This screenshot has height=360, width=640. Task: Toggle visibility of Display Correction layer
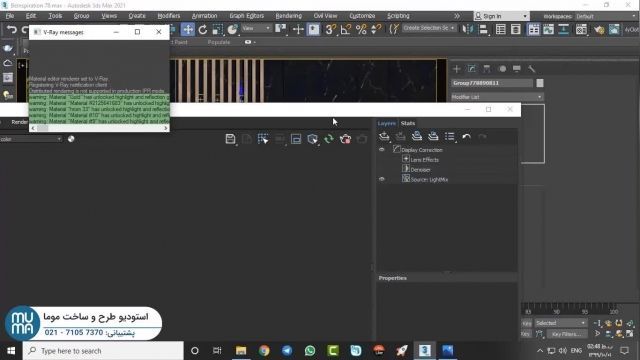click(382, 150)
